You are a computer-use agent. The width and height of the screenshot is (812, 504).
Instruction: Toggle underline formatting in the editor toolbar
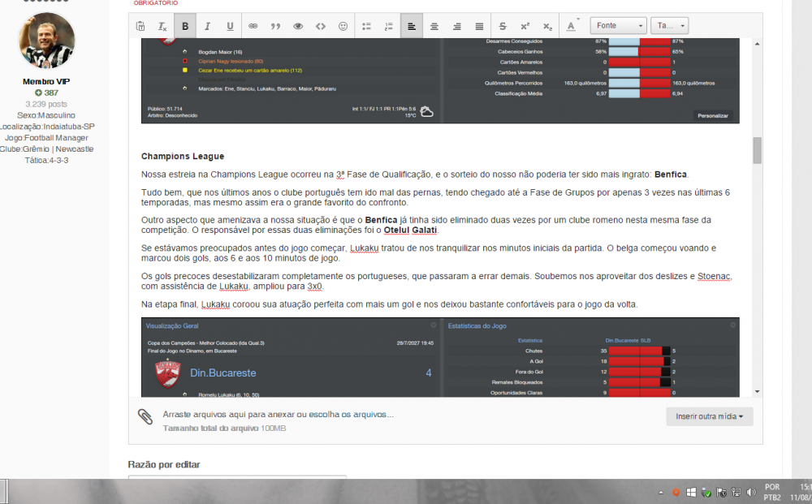coord(230,26)
